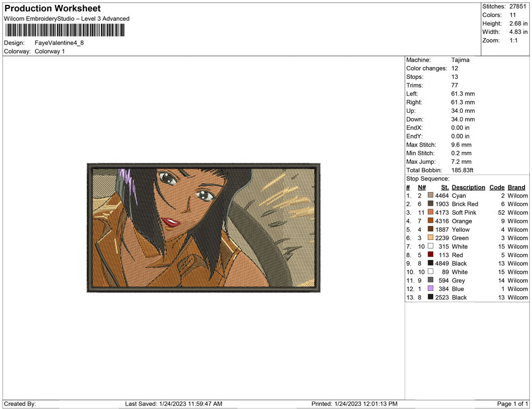
Task: Click the Cyan color swatch in stop 1
Action: tap(430, 195)
